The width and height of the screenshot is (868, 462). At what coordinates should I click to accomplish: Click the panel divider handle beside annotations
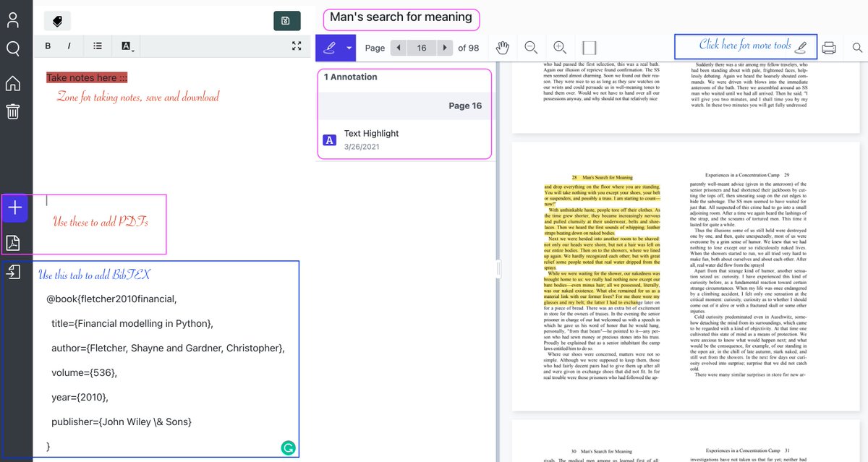pyautogui.click(x=498, y=269)
